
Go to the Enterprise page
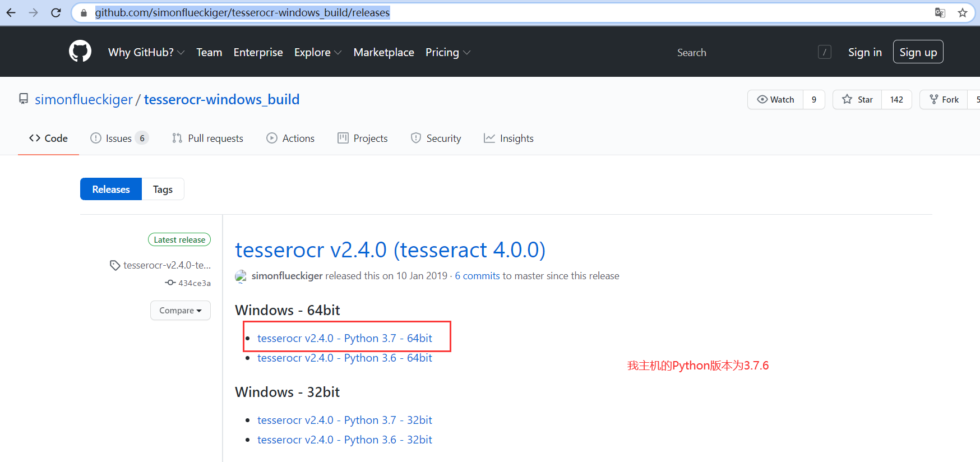pos(258,52)
